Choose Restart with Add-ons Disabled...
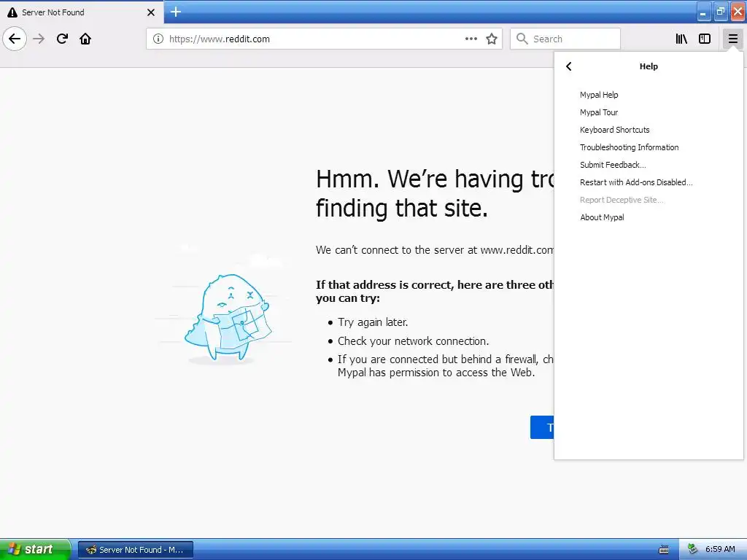 [x=636, y=182]
